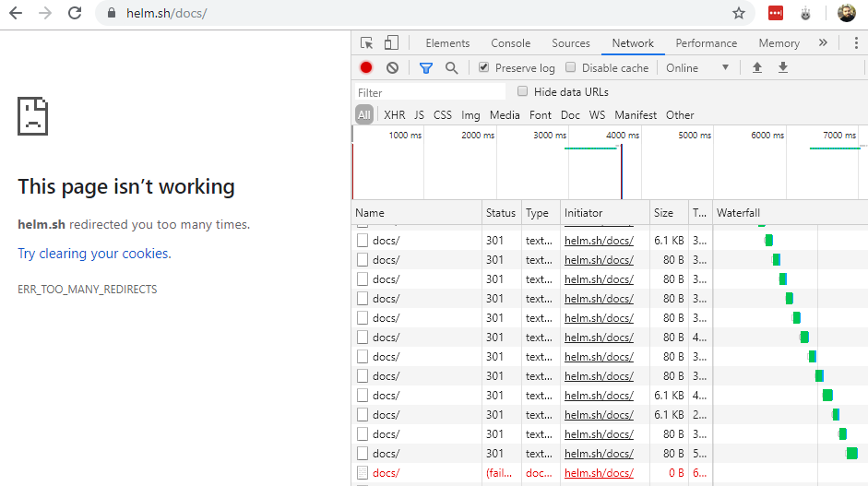Filter requests by Manifest
The image size is (868, 486).
[x=636, y=115]
